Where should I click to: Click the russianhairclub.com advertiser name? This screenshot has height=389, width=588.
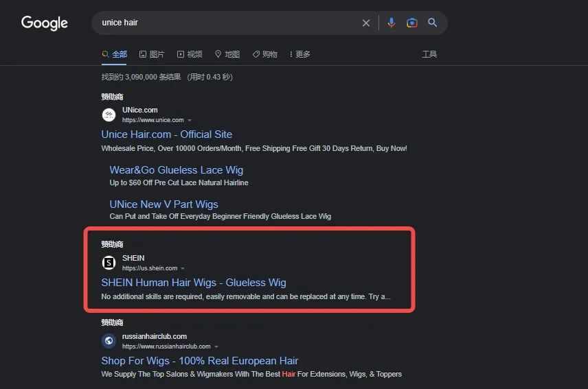(x=155, y=337)
